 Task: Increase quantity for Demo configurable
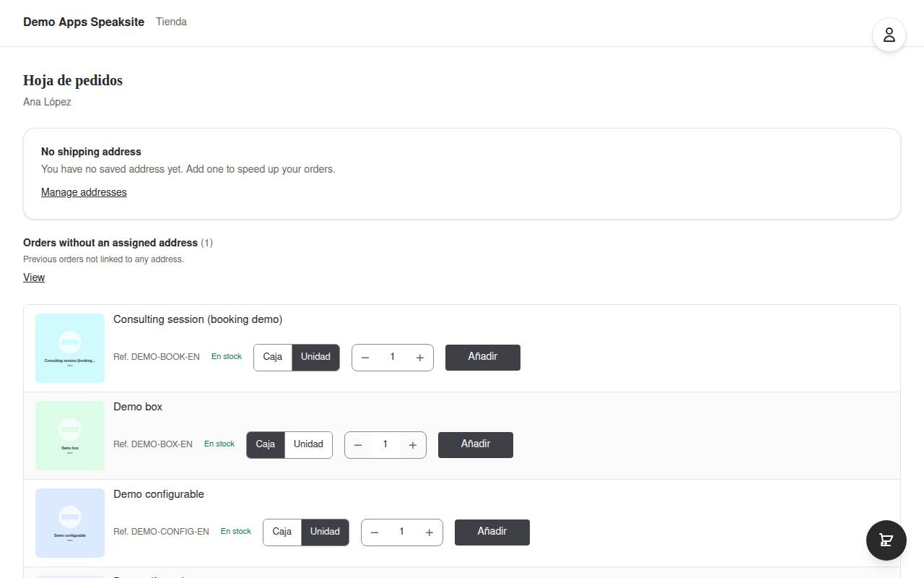pyautogui.click(x=430, y=532)
